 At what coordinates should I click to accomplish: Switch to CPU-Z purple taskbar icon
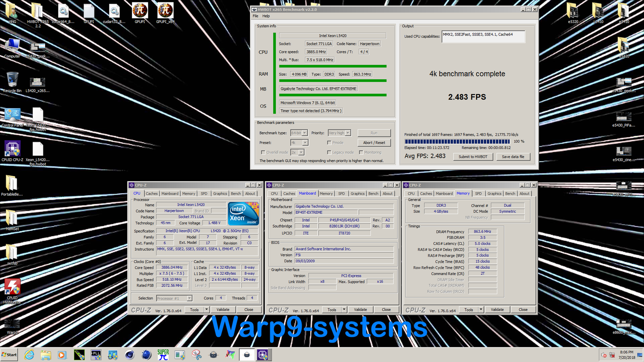[262, 355]
